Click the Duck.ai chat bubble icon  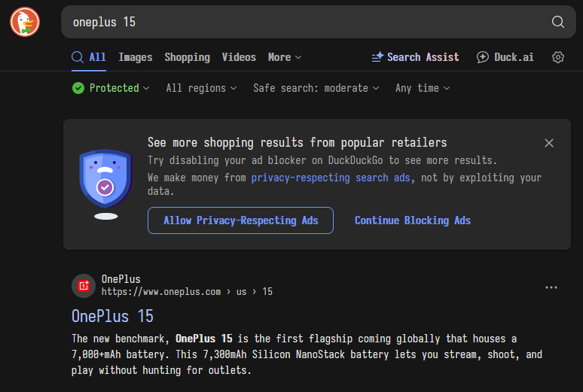click(x=483, y=57)
